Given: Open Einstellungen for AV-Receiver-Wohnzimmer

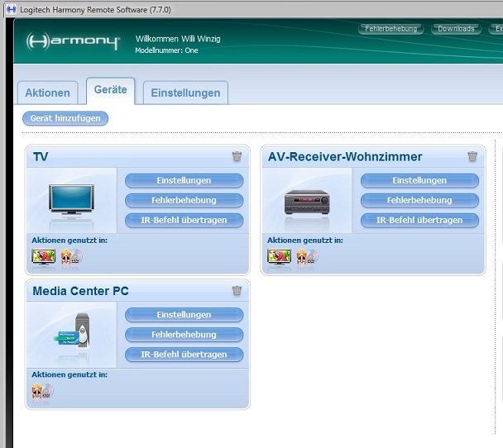Looking at the screenshot, I should [419, 181].
